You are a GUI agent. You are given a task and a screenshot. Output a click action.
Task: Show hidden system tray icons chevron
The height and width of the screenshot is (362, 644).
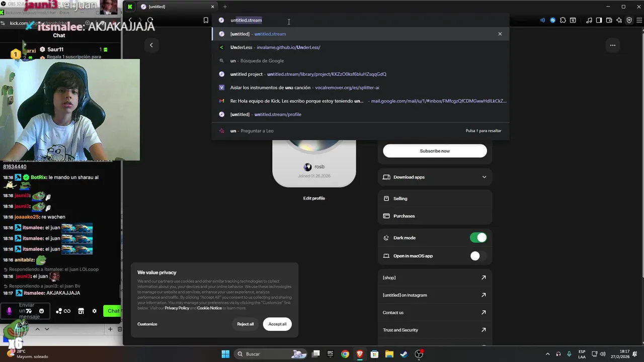pos(548,354)
